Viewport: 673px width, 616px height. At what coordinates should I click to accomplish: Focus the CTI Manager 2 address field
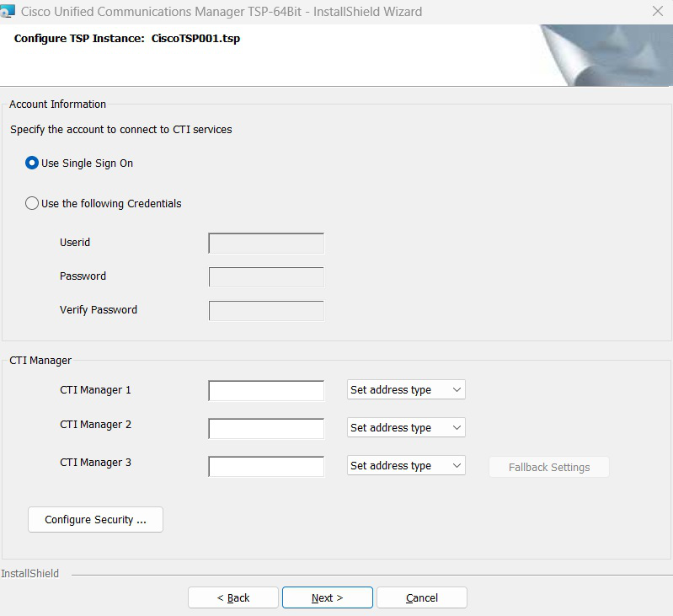click(x=266, y=428)
